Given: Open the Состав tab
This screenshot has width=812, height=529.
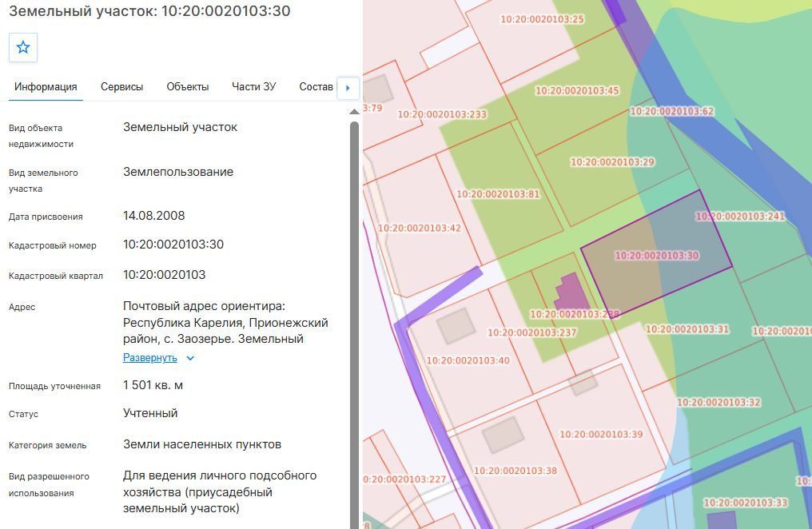Looking at the screenshot, I should [316, 87].
